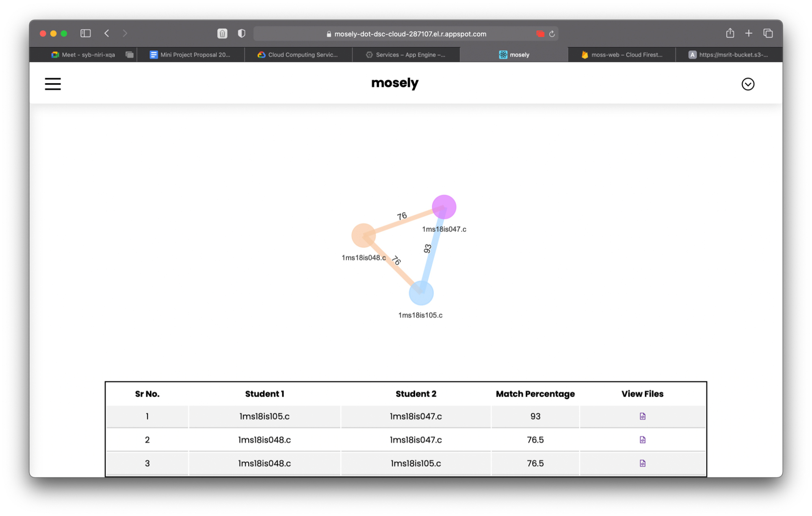Toggle Safari sidebar icon
This screenshot has height=516, width=812.
point(85,33)
